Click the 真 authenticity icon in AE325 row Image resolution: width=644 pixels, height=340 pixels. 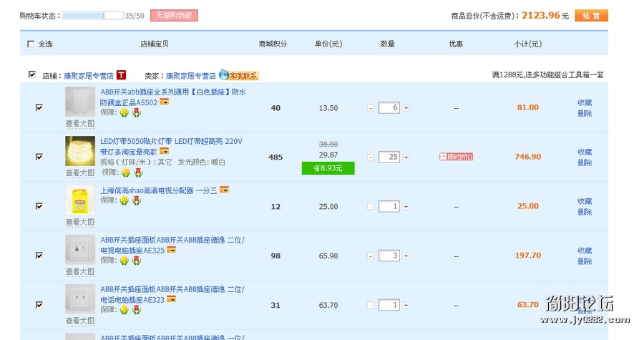pyautogui.click(x=137, y=261)
